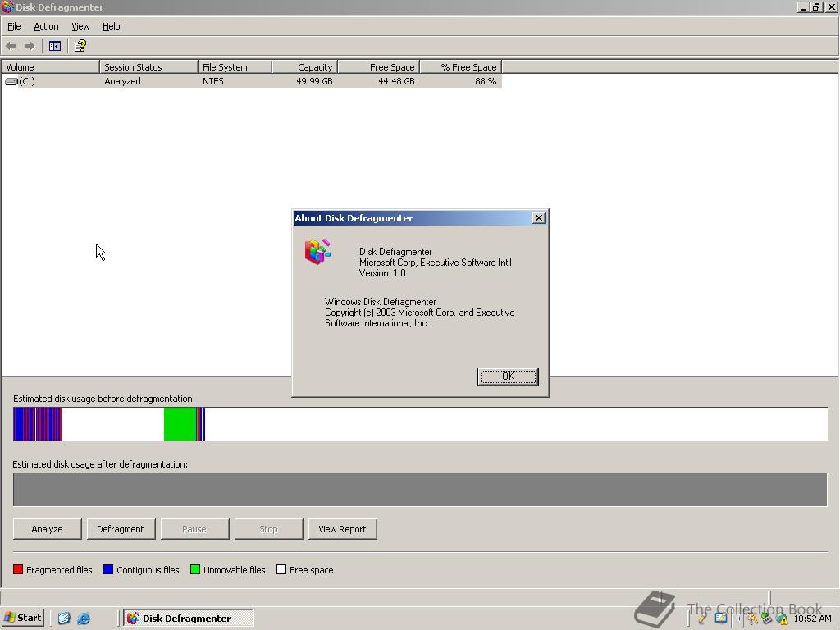Click the Forward arrow toolbar icon
Viewport: 840px width, 630px height.
click(30, 46)
